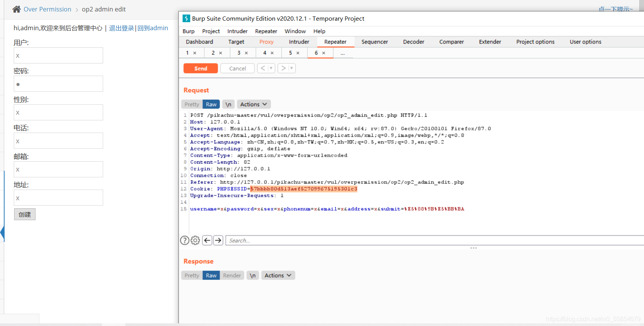
Task: Click the Burp Suite logo icon in title bar
Action: pos(186,18)
